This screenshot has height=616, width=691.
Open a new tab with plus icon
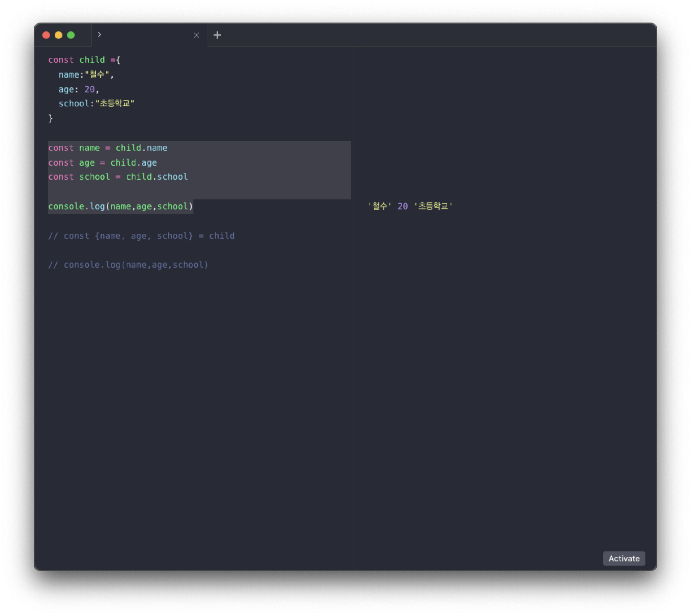click(217, 35)
